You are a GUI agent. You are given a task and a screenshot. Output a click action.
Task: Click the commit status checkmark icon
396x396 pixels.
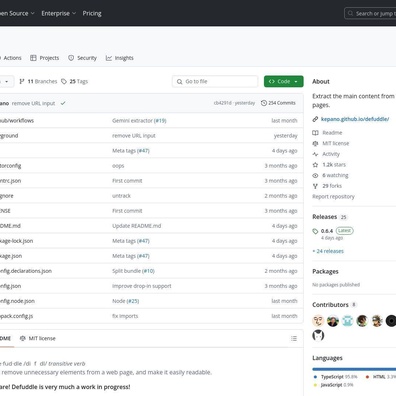pos(63,103)
